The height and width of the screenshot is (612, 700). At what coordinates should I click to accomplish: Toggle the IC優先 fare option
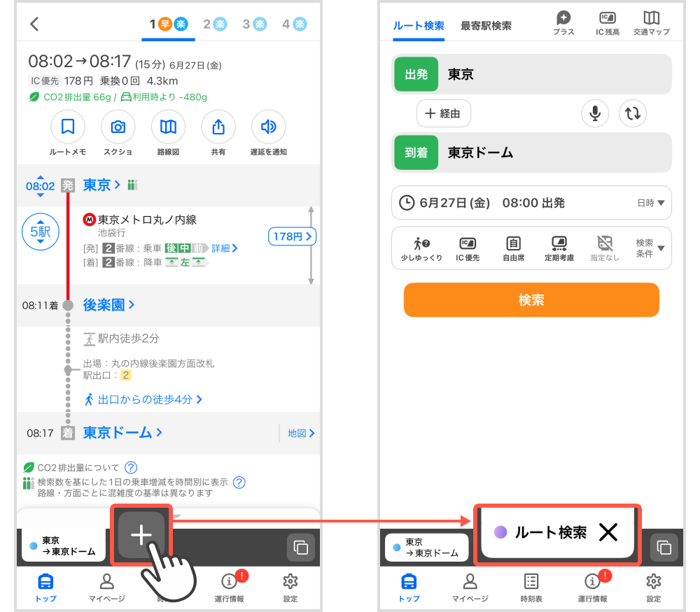tap(468, 248)
